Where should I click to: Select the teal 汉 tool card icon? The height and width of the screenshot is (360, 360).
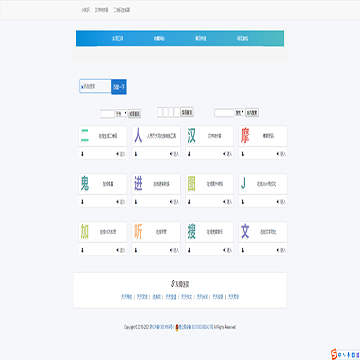[191, 136]
